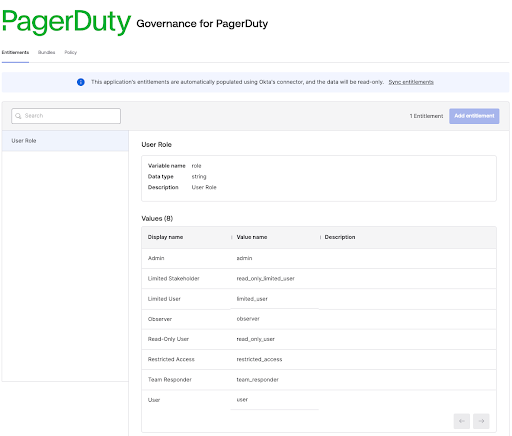Image resolution: width=512 pixels, height=436 pixels.
Task: Click the Sync entitlements link
Action: click(411, 82)
